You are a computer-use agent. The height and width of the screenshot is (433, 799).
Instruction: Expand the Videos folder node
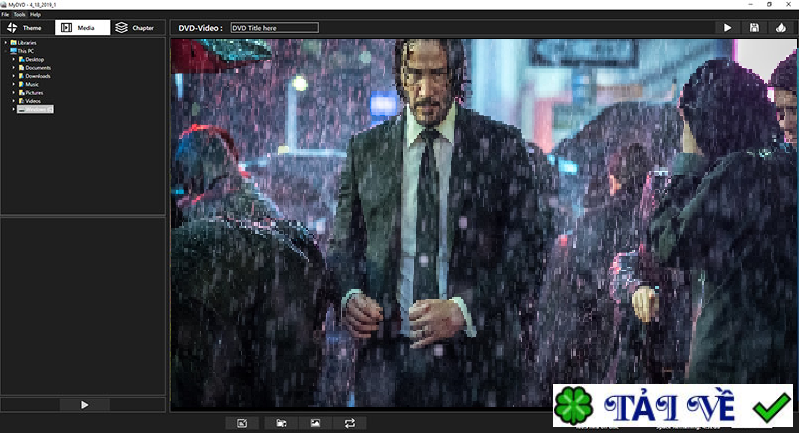[14, 101]
